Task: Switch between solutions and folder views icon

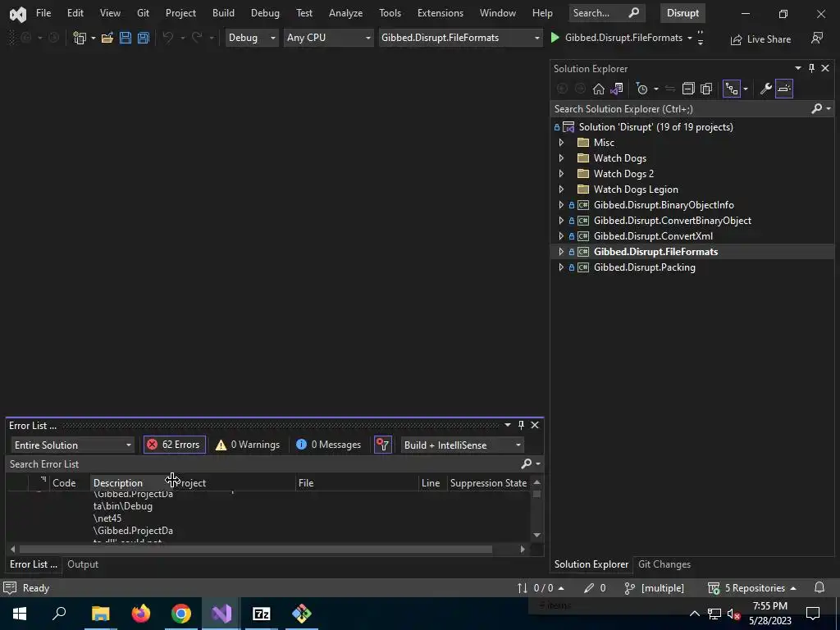Action: point(617,89)
